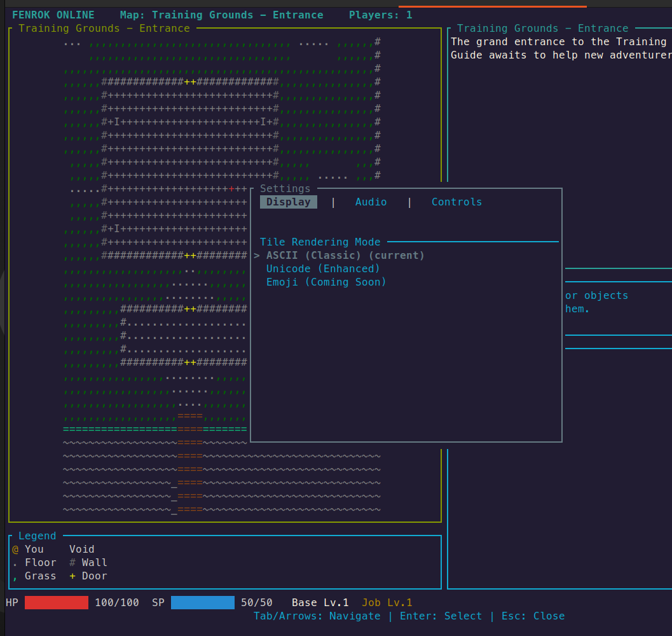Click the green Grass comma symbol in the Legend
Viewport: 672px width, 636px height.
coord(15,576)
